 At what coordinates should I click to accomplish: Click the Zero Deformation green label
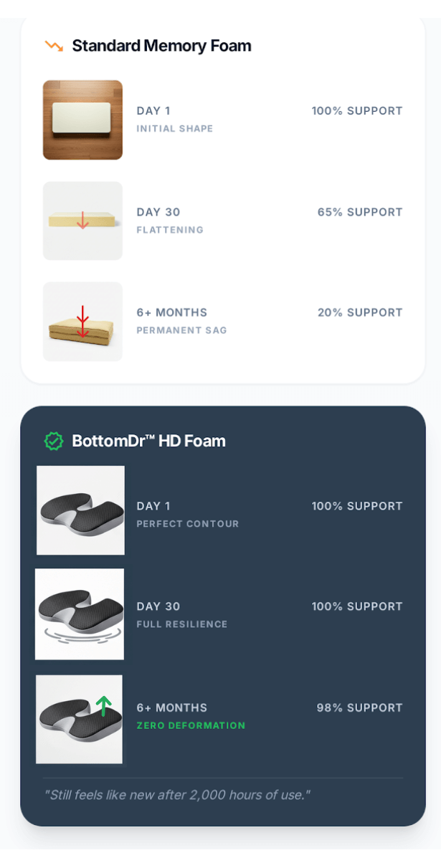coord(191,725)
